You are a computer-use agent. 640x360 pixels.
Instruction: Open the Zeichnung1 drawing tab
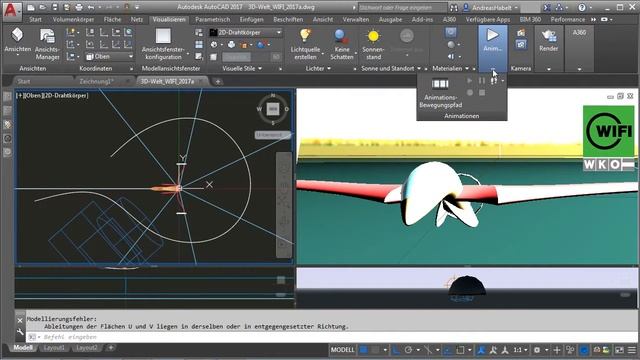(96, 81)
